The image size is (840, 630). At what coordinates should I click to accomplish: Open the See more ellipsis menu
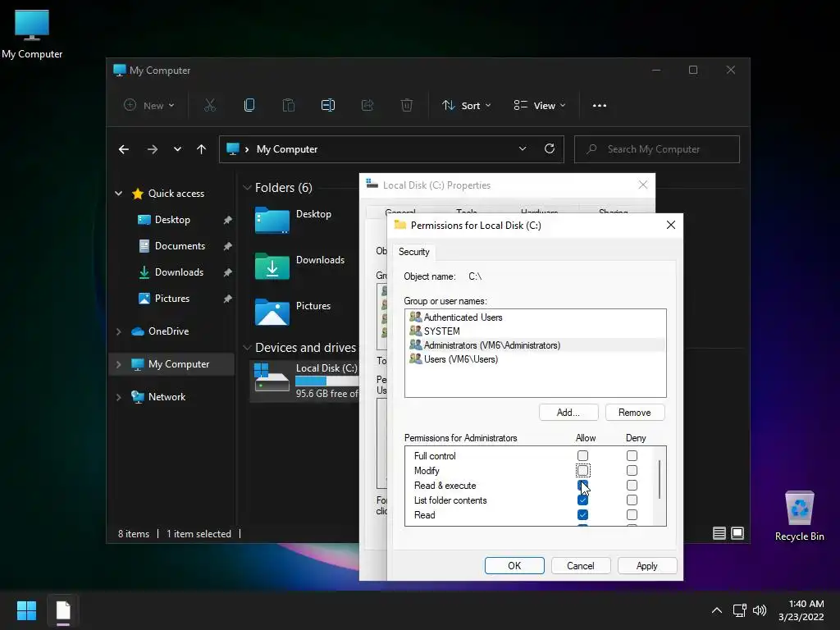tap(600, 106)
